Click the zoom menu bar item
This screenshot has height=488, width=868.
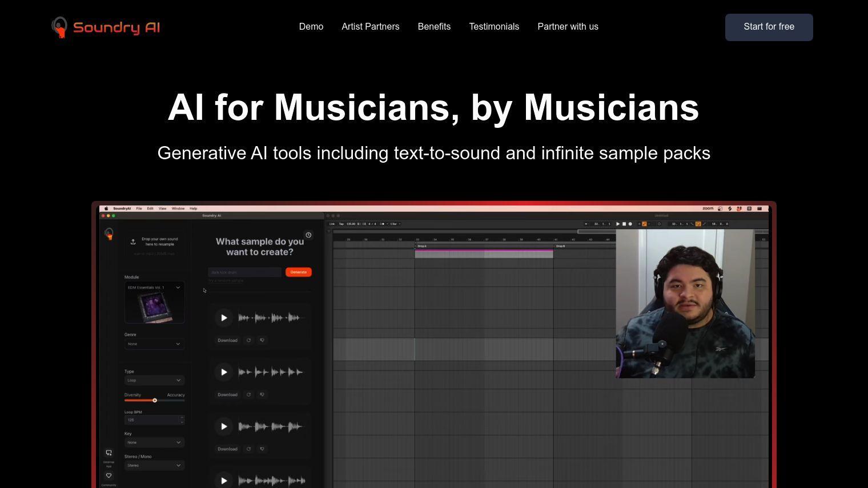(x=708, y=208)
